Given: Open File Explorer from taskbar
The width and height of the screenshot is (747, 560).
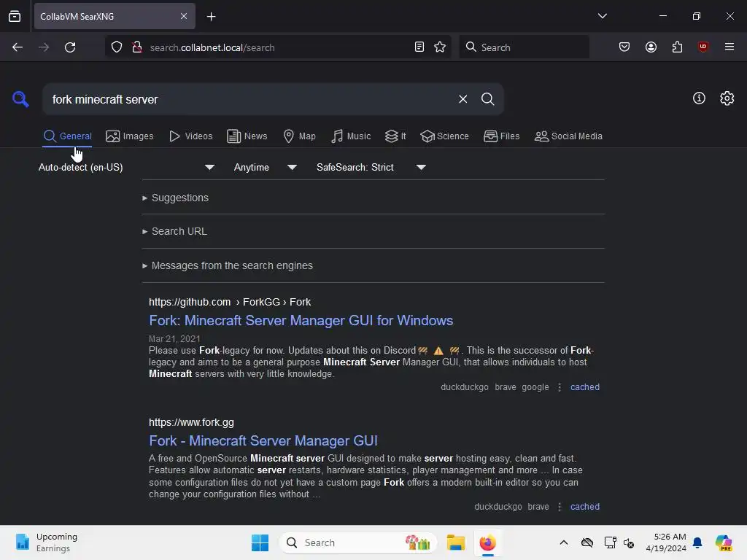Looking at the screenshot, I should [x=455, y=542].
